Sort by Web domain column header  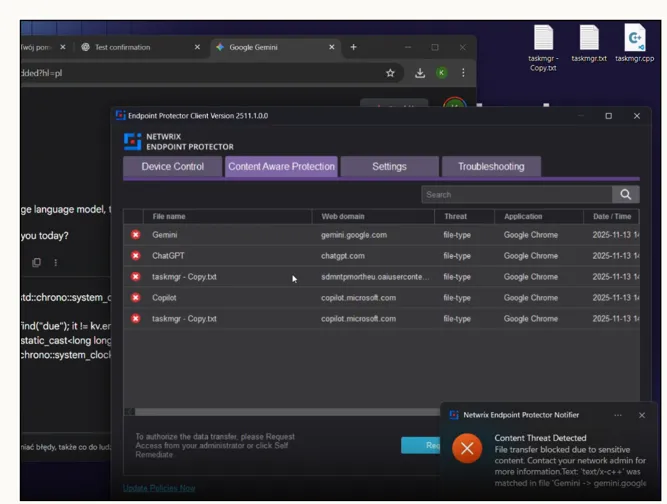point(373,216)
